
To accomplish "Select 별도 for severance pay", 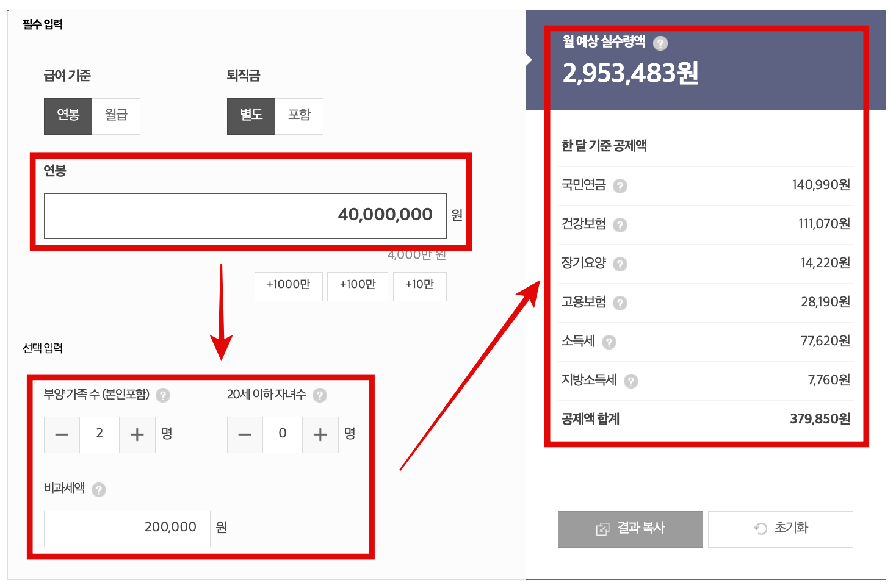I will click(x=251, y=116).
